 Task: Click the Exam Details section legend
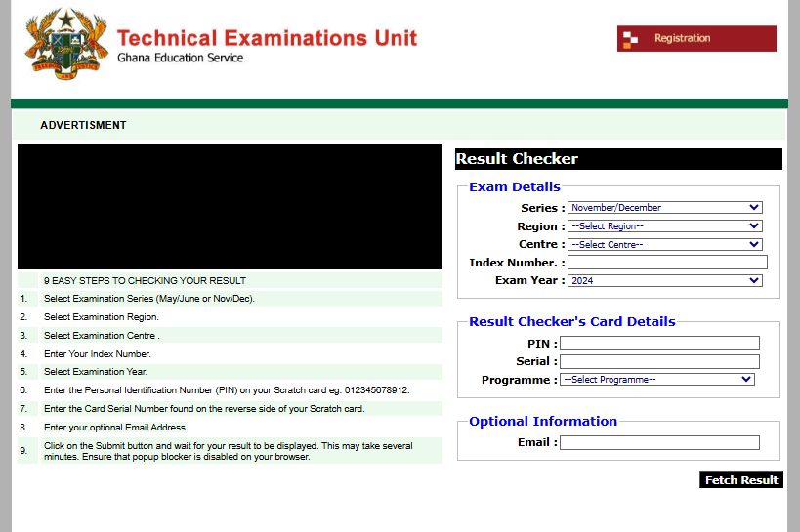click(514, 187)
